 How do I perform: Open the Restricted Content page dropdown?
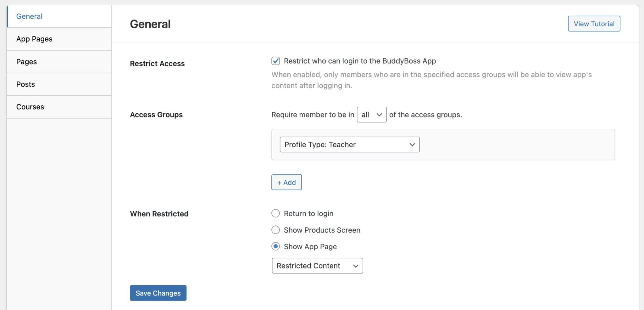coord(317,266)
